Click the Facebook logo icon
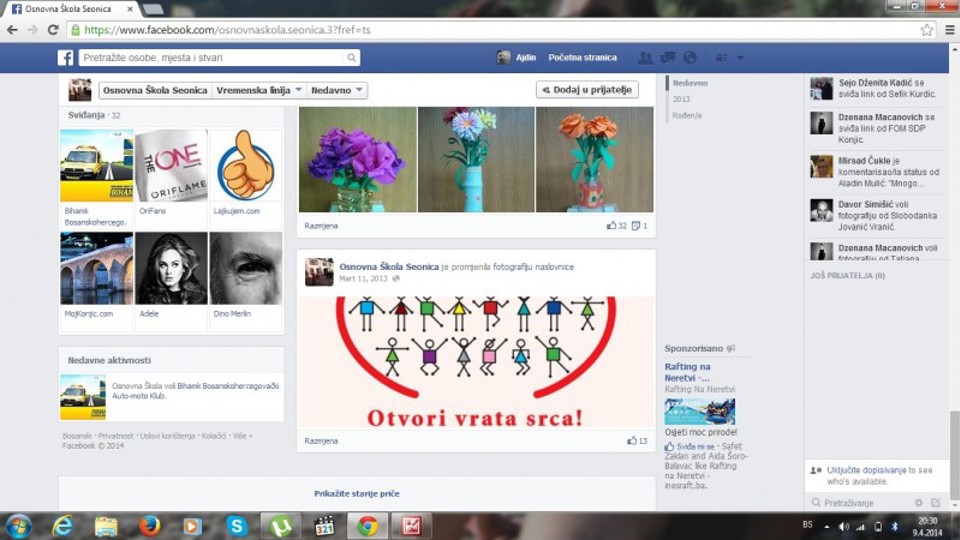 (66, 58)
